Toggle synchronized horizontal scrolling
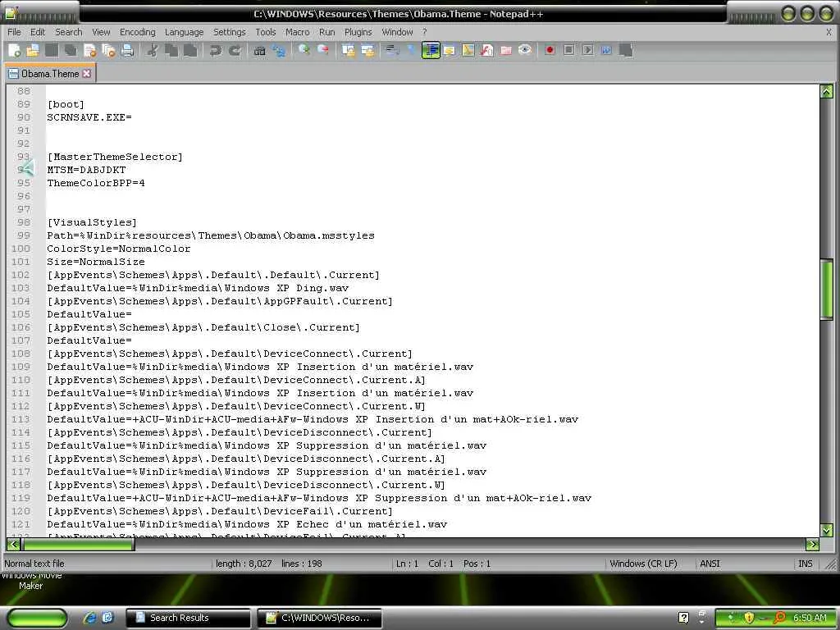The width and height of the screenshot is (840, 630). [x=367, y=50]
